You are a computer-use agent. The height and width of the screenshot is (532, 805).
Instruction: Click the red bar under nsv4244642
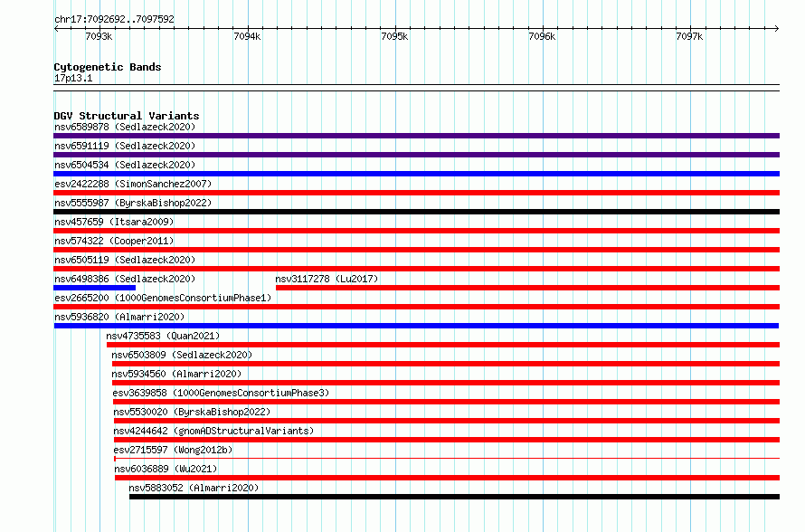[x=447, y=440]
